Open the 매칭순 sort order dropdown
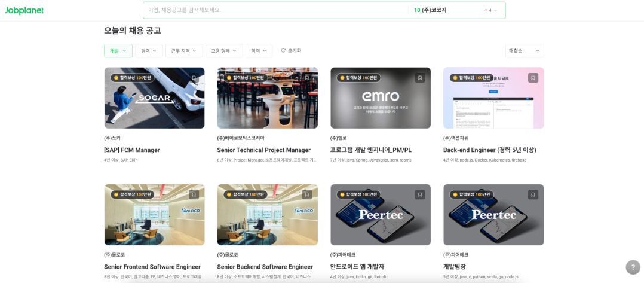The width and height of the screenshot is (644, 283). (525, 51)
